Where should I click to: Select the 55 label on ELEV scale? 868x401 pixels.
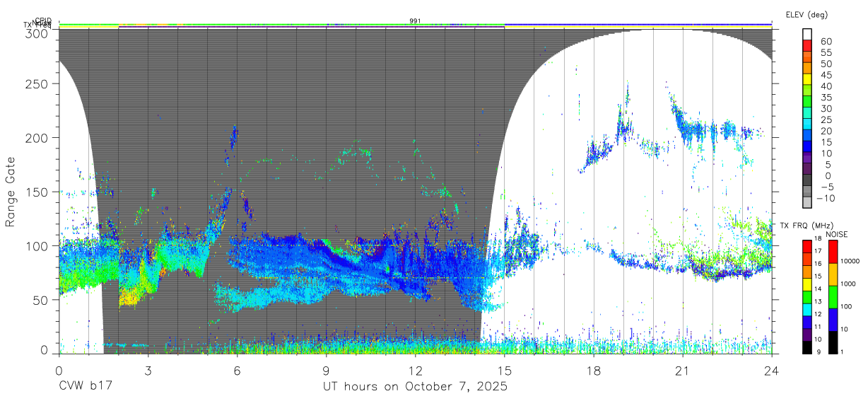tap(825, 52)
